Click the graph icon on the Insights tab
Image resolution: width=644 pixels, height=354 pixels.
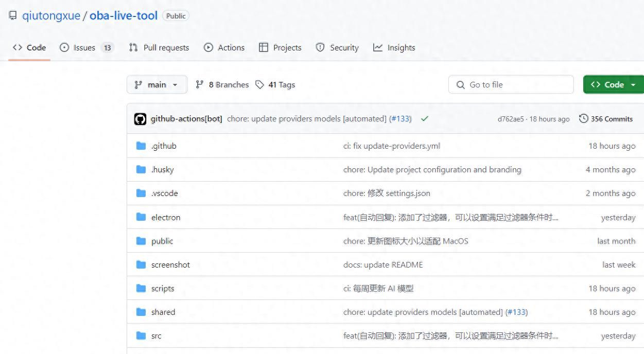[x=379, y=47]
